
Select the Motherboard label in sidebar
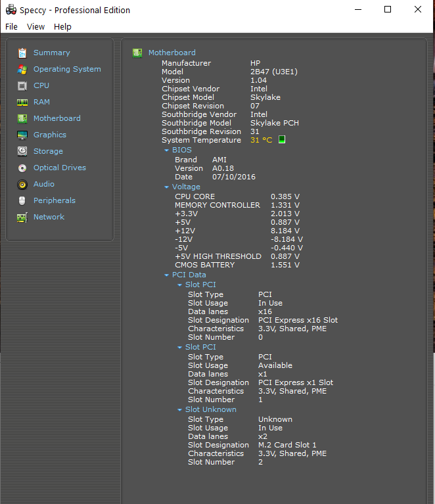[57, 118]
